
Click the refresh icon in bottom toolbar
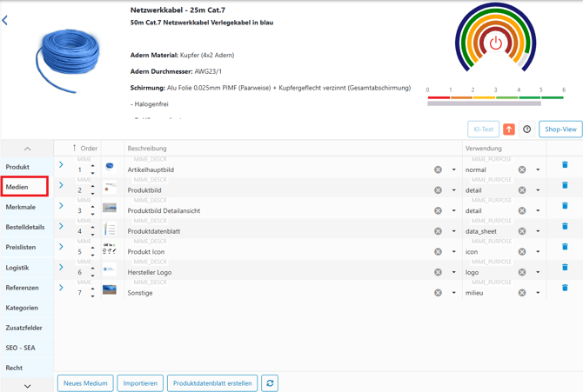[270, 383]
